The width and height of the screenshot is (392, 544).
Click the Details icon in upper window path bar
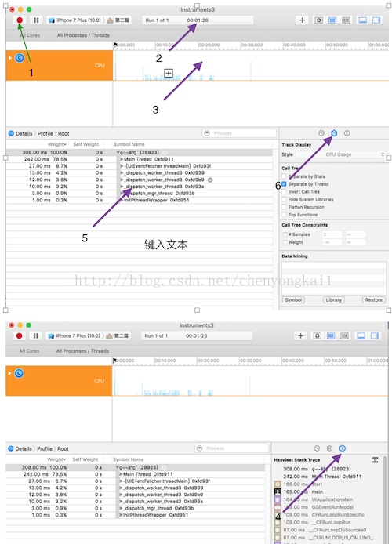point(11,133)
